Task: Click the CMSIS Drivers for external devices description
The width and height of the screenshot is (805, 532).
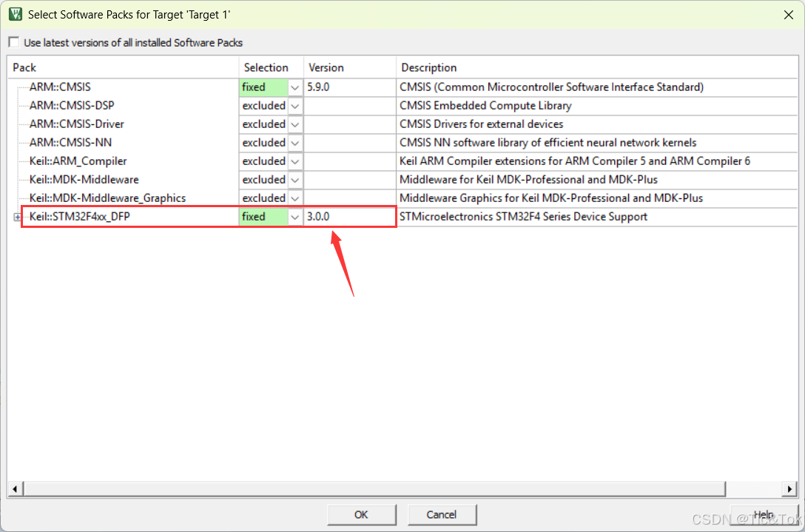Action: (481, 124)
